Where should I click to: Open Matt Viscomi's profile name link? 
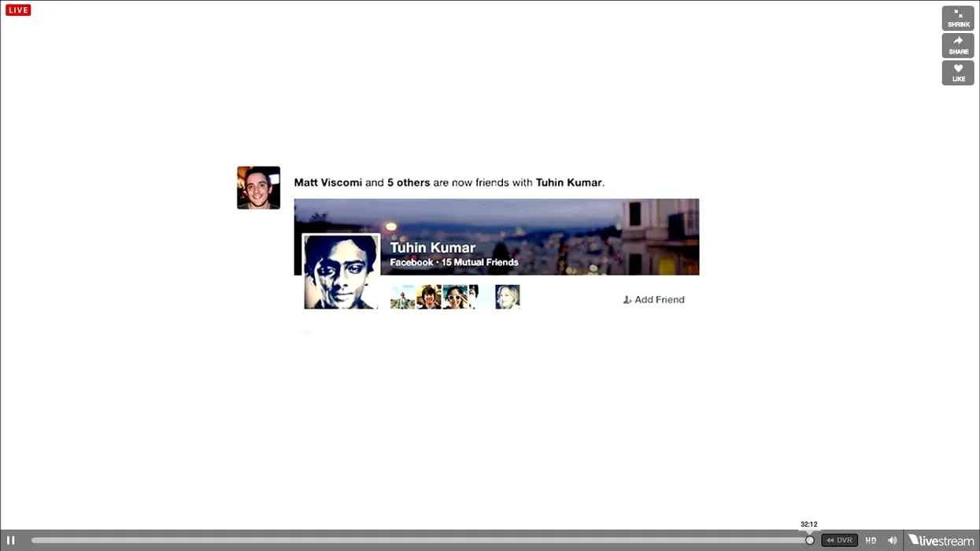327,183
